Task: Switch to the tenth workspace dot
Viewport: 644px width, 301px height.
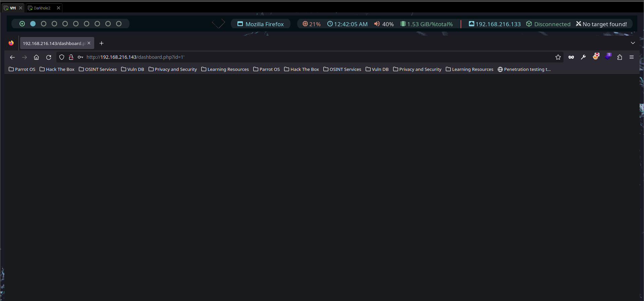Action: [119, 24]
